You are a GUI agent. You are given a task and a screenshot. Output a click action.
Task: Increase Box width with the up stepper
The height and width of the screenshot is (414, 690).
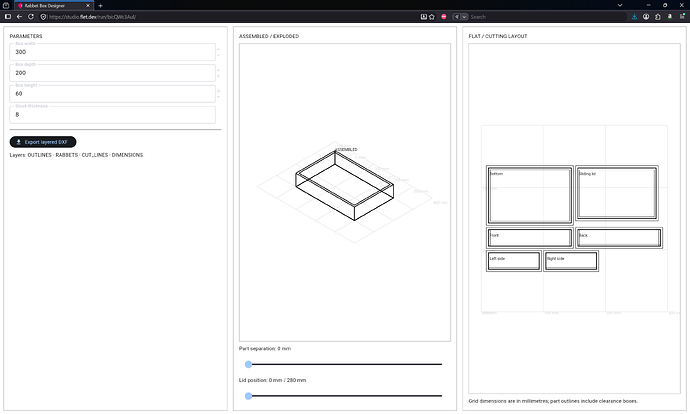click(218, 49)
